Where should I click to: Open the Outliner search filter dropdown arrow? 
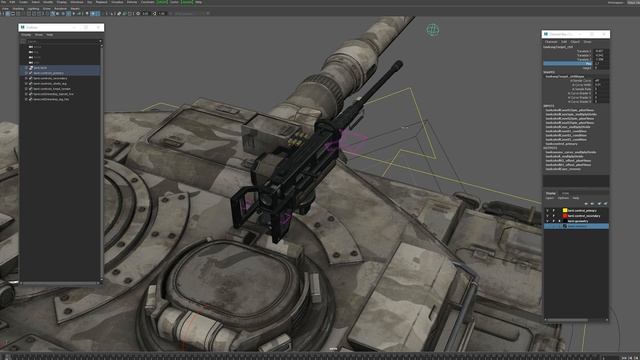point(100,41)
